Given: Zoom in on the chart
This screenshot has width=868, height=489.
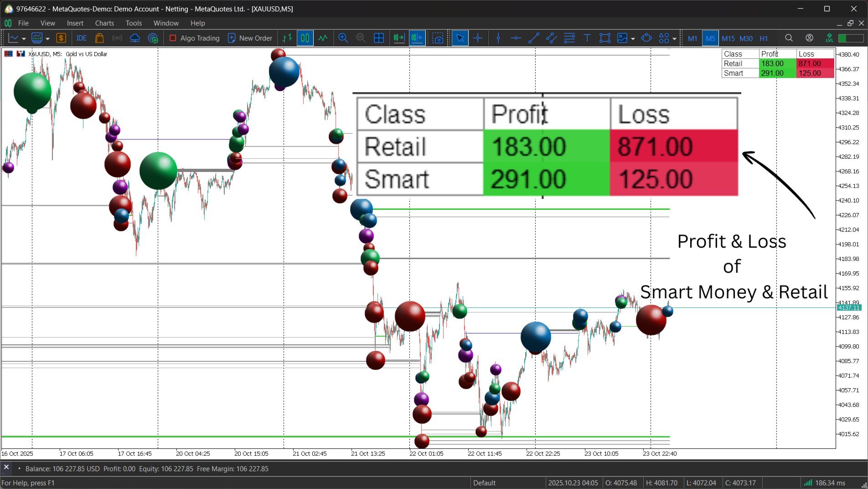Looking at the screenshot, I should (x=343, y=38).
